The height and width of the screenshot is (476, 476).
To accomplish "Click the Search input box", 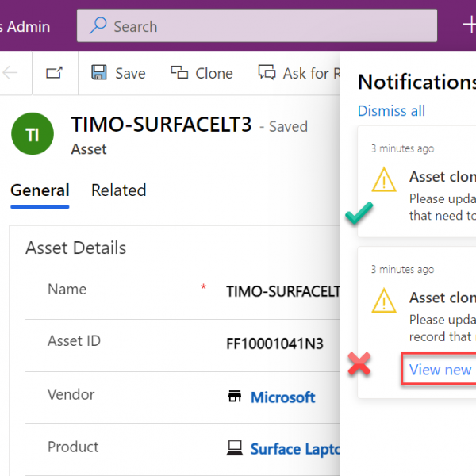I will point(257,26).
